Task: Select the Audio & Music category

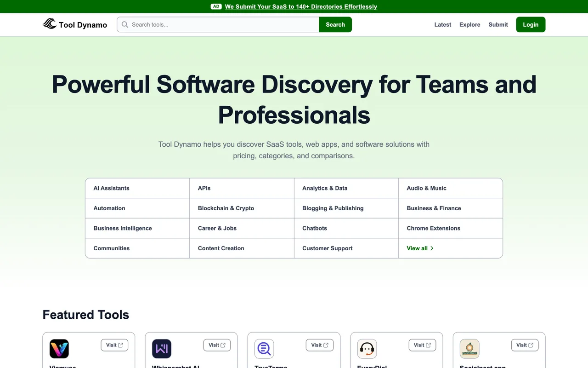Action: click(451, 188)
